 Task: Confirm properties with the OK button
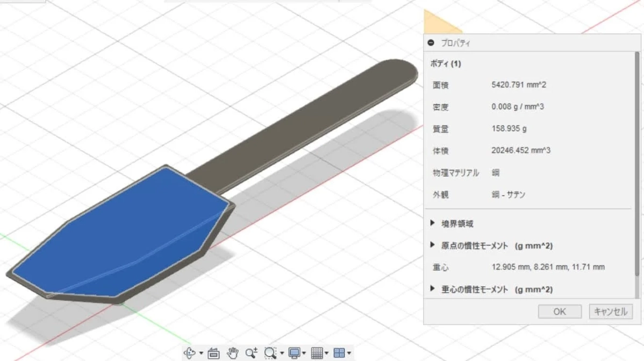559,311
